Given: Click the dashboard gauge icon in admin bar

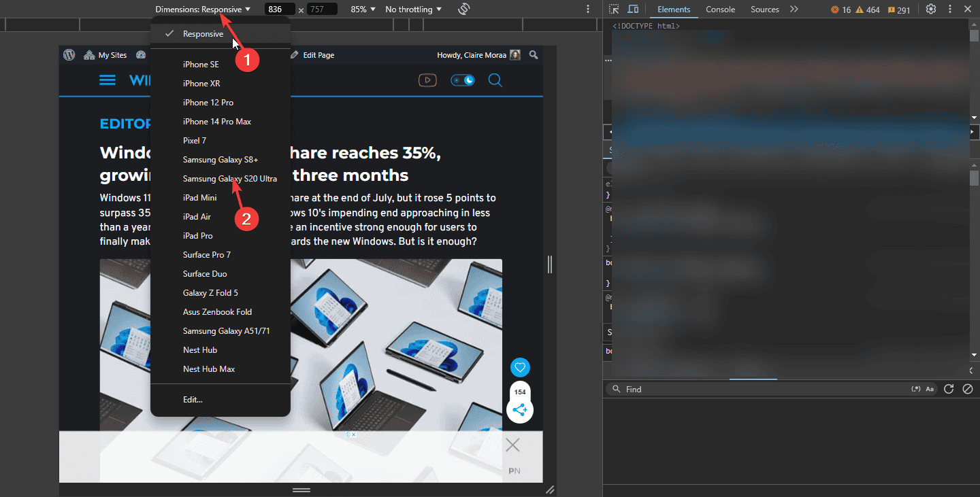Looking at the screenshot, I should click(141, 55).
